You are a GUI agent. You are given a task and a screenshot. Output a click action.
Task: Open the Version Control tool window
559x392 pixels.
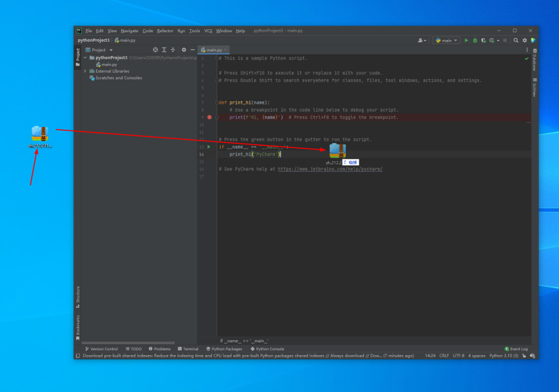[x=101, y=349]
